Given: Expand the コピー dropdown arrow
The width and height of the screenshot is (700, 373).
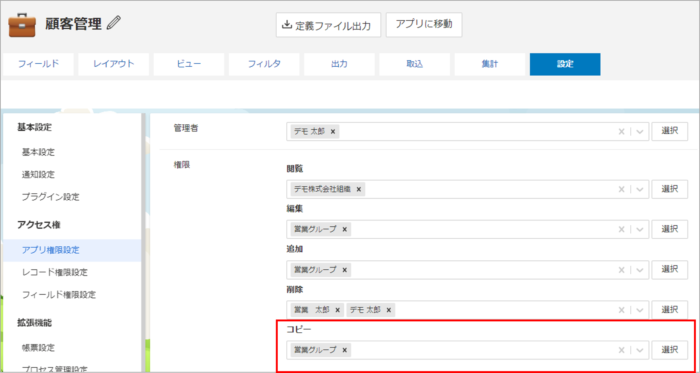Looking at the screenshot, I should point(639,350).
